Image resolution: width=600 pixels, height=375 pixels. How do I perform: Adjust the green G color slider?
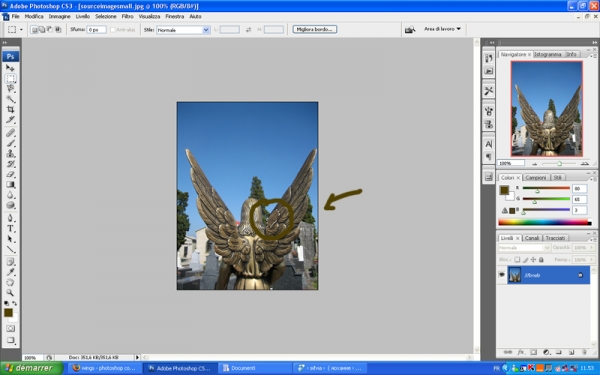(x=535, y=201)
